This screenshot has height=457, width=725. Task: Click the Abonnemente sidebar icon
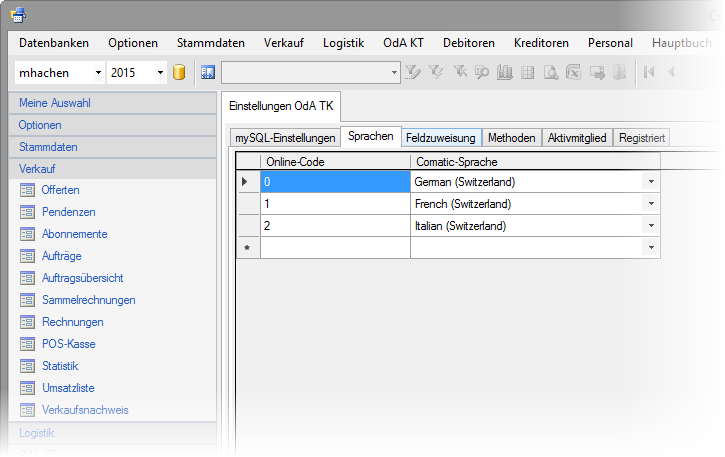pos(27,234)
